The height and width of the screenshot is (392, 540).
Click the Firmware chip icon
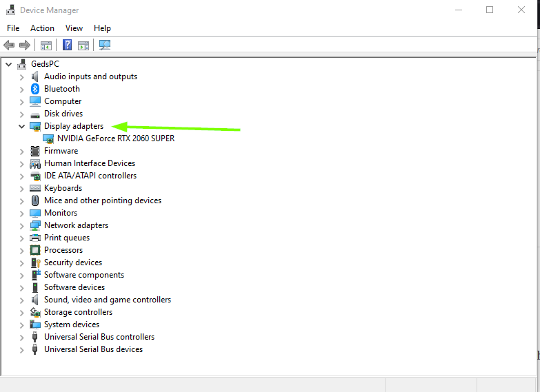pyautogui.click(x=35, y=151)
